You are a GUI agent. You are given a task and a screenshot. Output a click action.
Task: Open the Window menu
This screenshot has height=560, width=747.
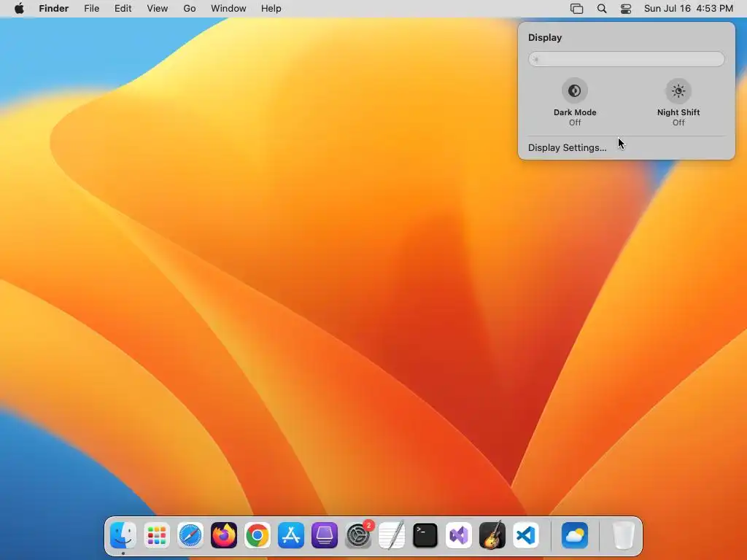click(228, 9)
